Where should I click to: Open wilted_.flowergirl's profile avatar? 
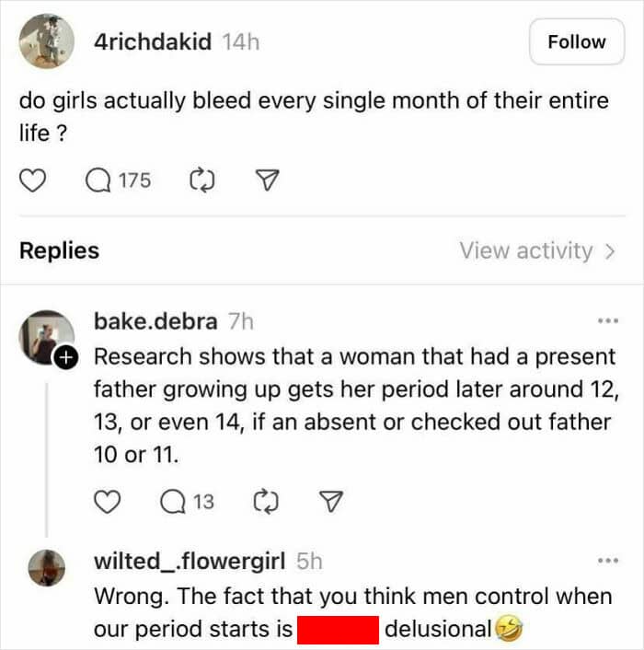[46, 567]
